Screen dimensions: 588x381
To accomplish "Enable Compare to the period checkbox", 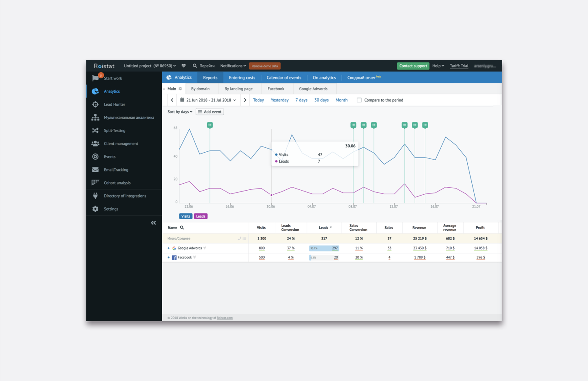I will point(359,100).
